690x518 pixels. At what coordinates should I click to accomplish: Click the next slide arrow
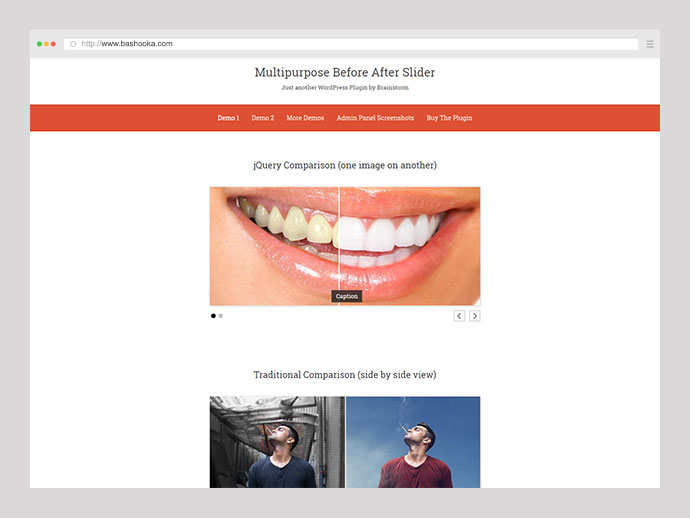(474, 316)
